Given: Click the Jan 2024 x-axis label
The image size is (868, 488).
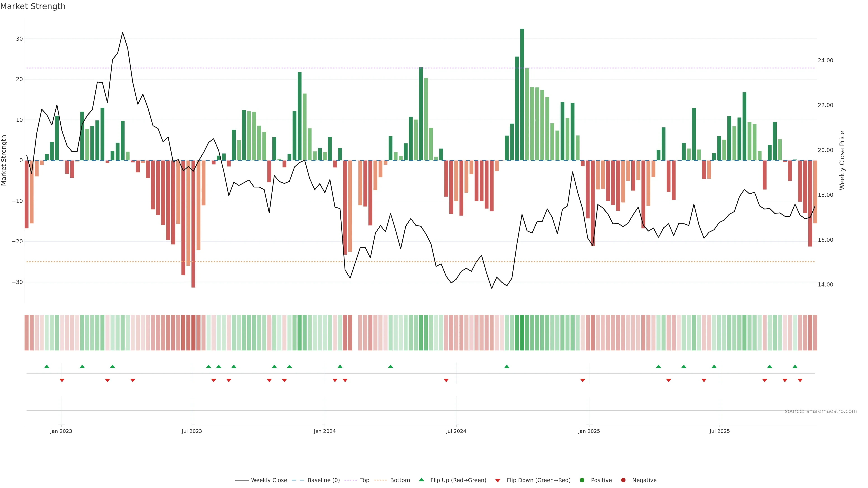Looking at the screenshot, I should point(325,431).
